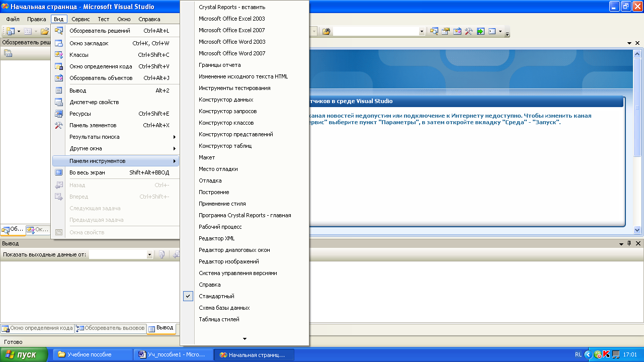The width and height of the screenshot is (644, 362).
Task: Open the Окно menu
Action: [124, 19]
